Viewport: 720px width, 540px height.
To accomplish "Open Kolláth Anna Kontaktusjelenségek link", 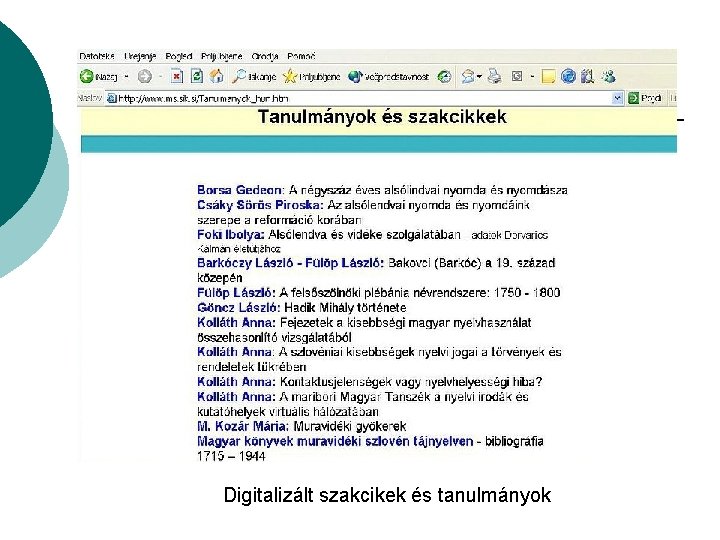I will 236,382.
